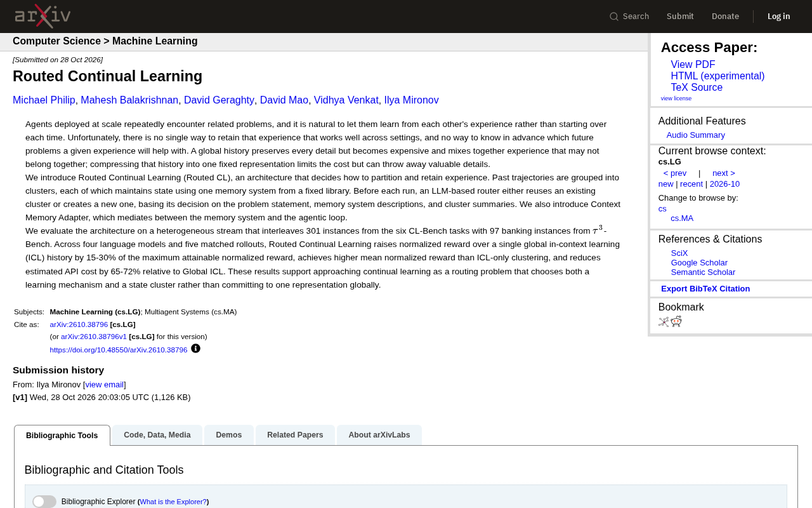Open the DOI URL link
812x508 pixels.
(x=119, y=350)
